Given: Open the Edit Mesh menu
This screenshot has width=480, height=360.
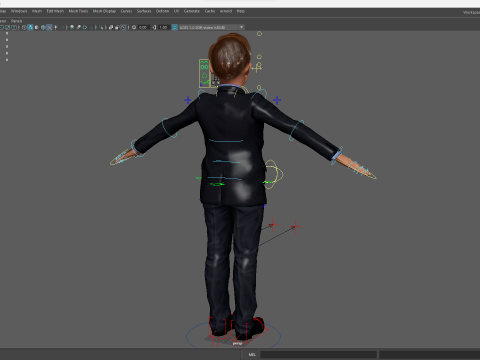Looking at the screenshot, I should [55, 11].
